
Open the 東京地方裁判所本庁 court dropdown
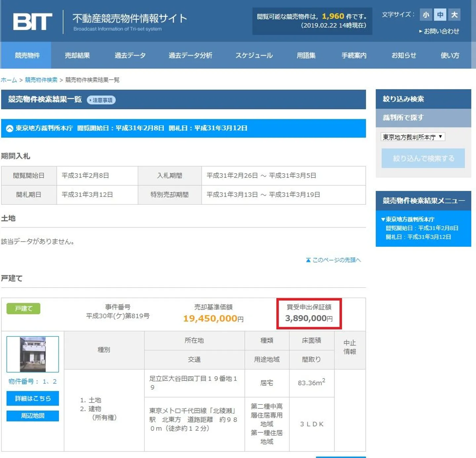pos(413,137)
